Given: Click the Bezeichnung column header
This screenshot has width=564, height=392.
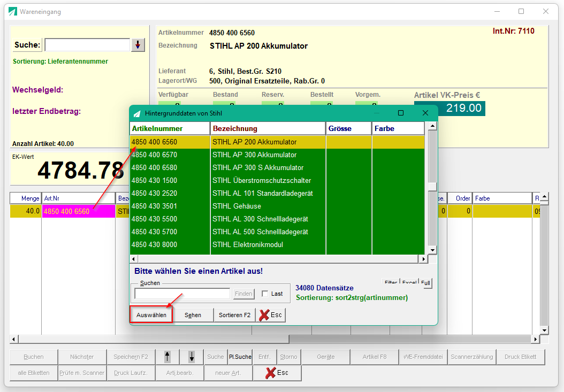Looking at the screenshot, I should [x=268, y=128].
